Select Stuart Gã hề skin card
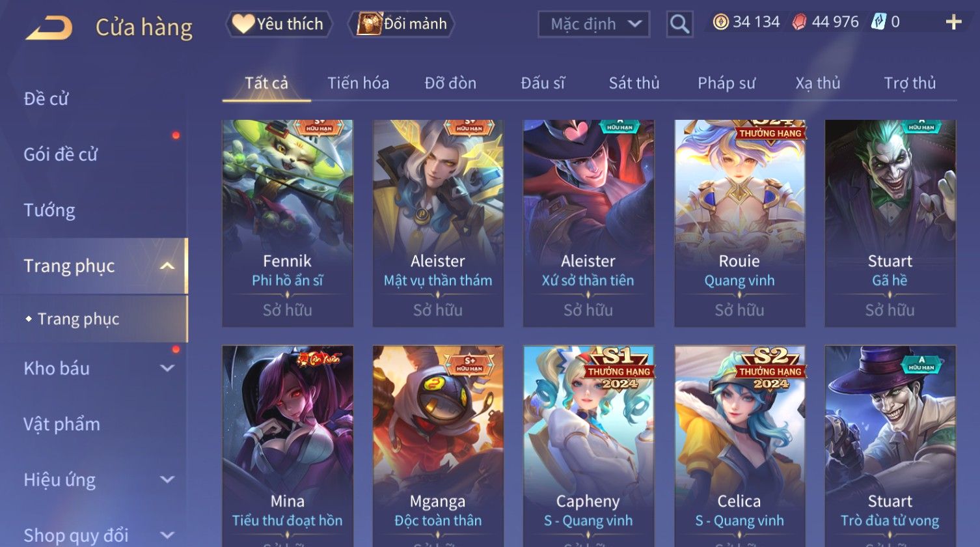Screen dimensions: 980x547 click(890, 223)
